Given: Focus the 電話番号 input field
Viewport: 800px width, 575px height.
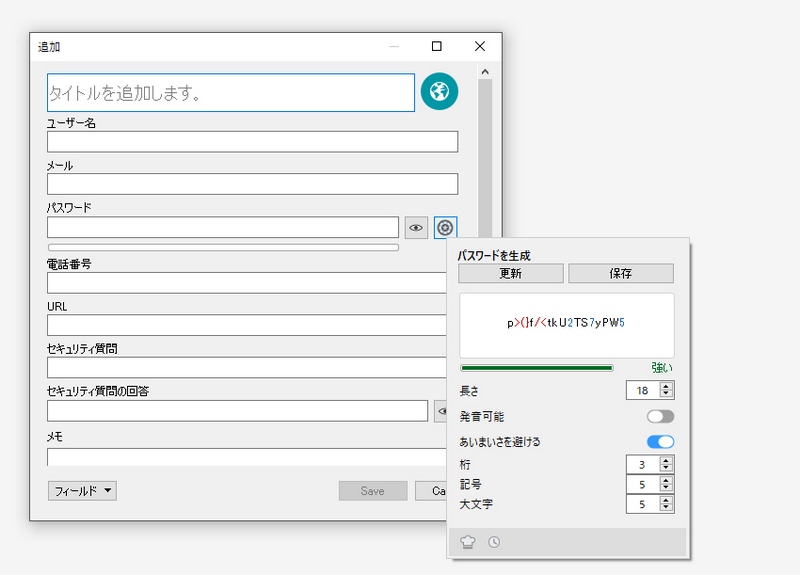Looking at the screenshot, I should pos(247,283).
